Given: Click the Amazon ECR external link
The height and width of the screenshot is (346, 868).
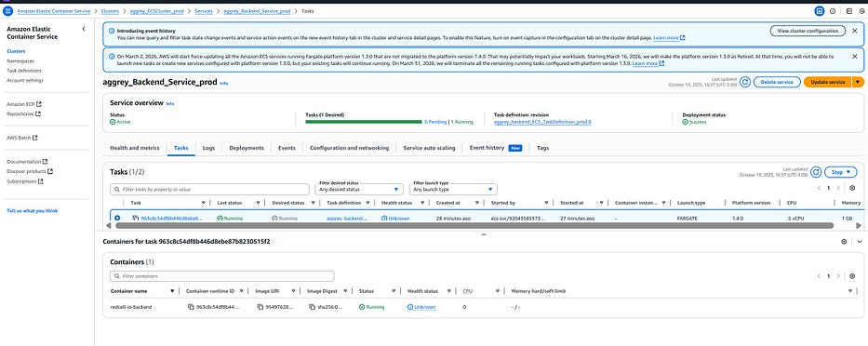Looking at the screenshot, I should point(23,104).
